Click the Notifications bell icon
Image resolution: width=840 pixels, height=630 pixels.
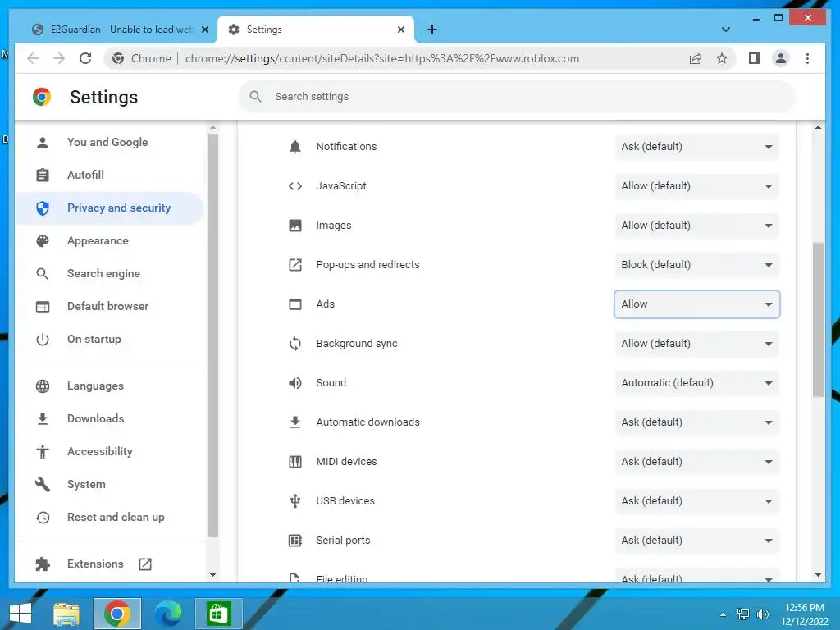click(295, 147)
